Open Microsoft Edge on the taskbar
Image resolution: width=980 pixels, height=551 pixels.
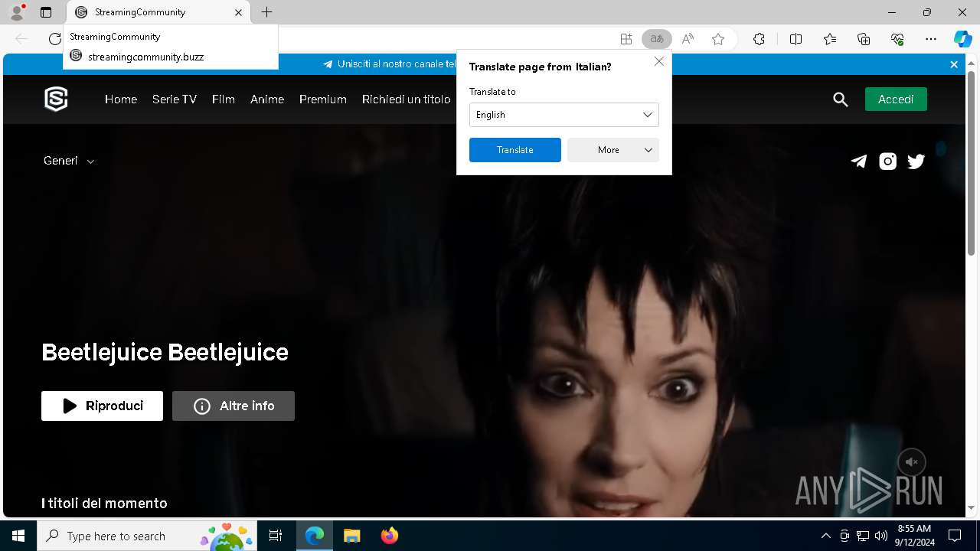(x=315, y=536)
